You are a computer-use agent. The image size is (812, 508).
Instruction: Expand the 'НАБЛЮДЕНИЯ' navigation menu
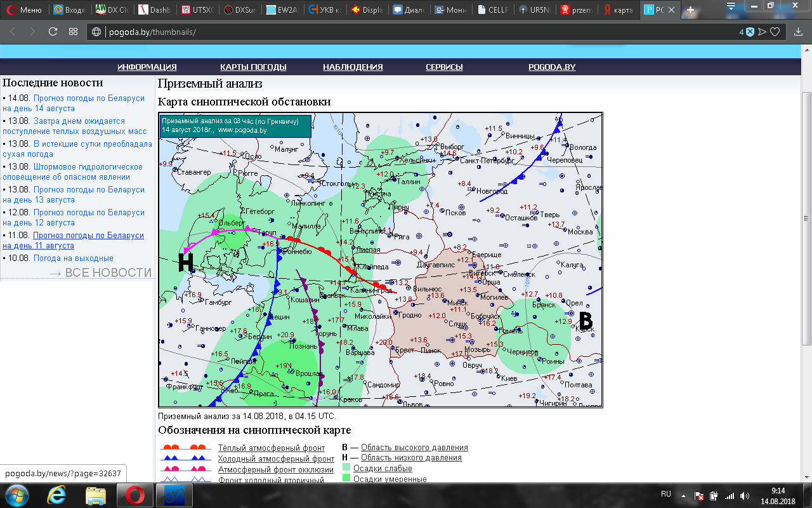pyautogui.click(x=353, y=67)
